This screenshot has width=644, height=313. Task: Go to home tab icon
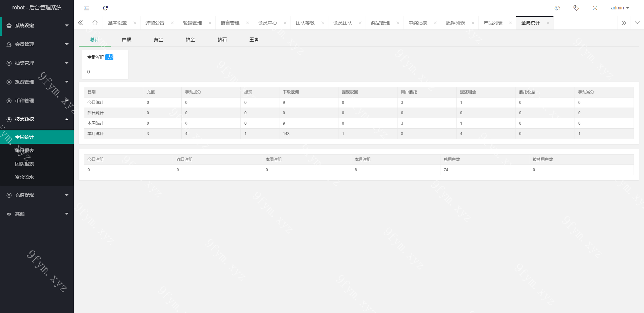click(95, 23)
